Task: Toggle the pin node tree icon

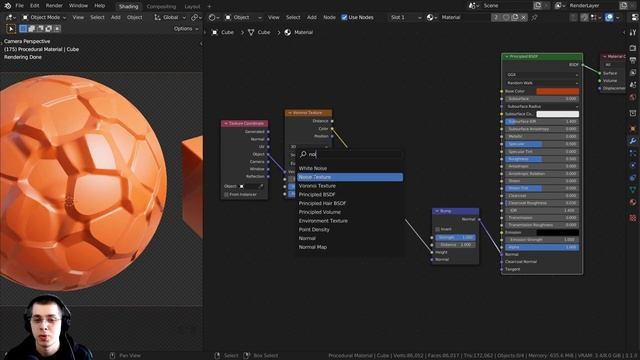Action: coord(534,18)
